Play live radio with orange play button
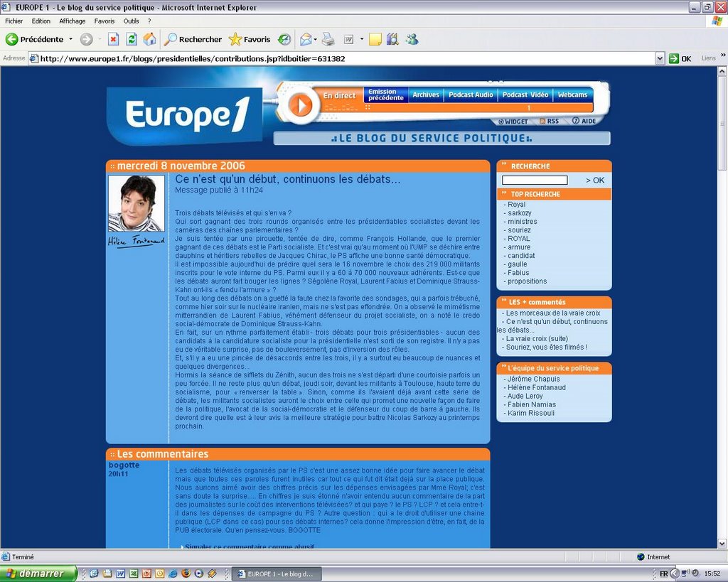Screen dimensions: 728x582 301,105
